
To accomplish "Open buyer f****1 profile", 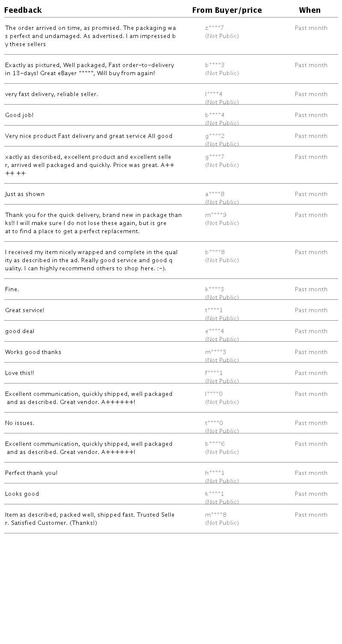I will [214, 373].
